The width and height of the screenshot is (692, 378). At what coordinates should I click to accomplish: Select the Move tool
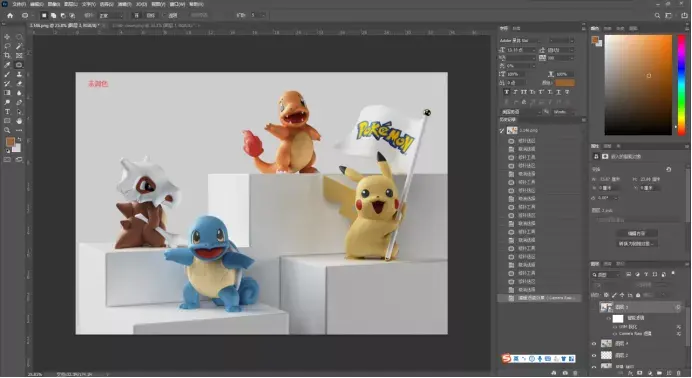pos(7,37)
